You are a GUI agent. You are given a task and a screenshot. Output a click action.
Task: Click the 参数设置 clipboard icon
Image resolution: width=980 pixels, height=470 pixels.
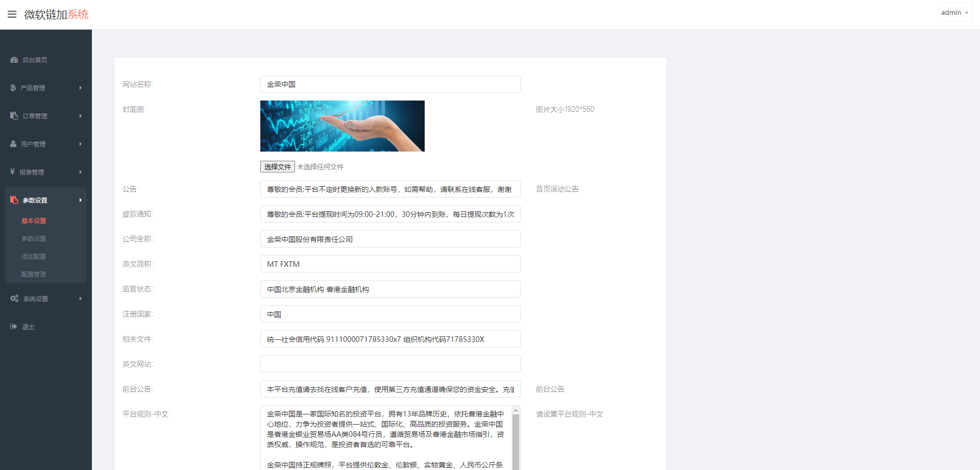point(14,200)
